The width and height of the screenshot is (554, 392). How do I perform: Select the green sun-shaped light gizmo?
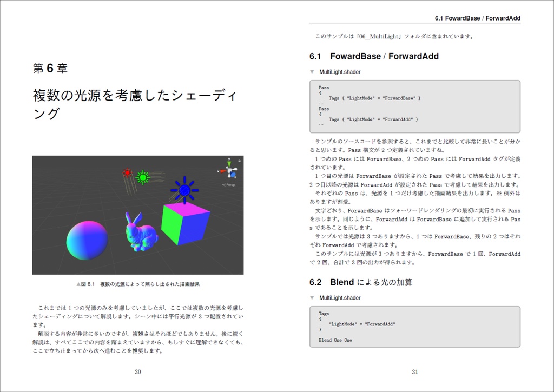pos(143,178)
